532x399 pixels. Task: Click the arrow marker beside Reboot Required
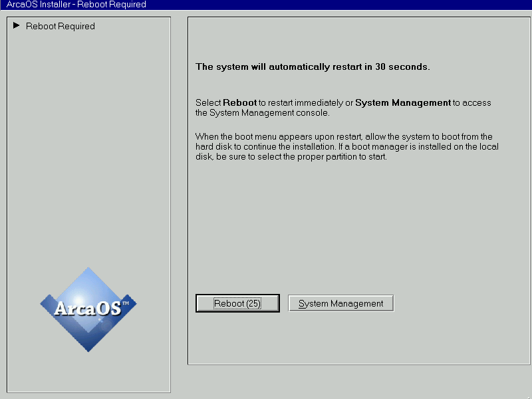point(16,25)
